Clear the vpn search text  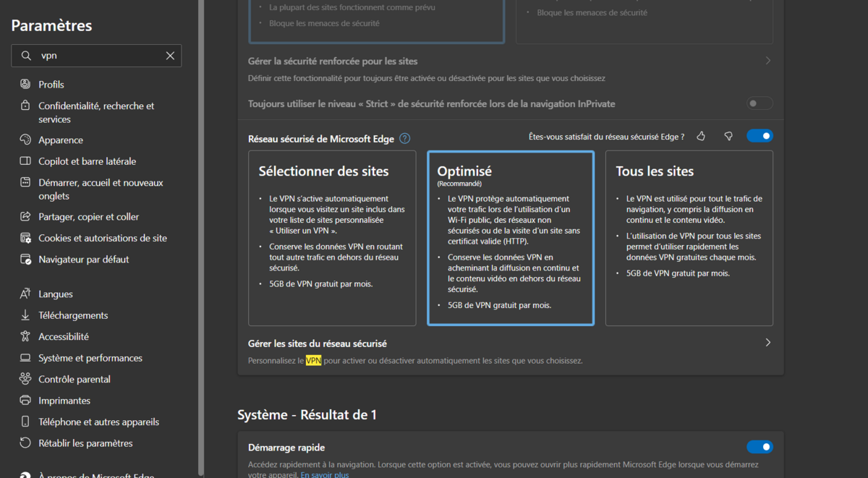coord(170,56)
